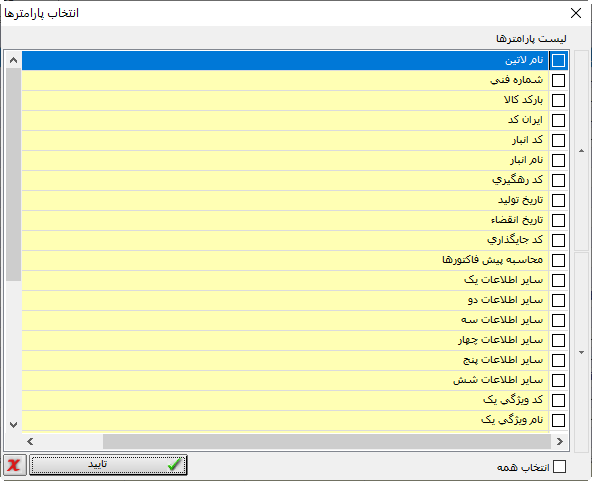Viewport: 592px width, 481px height.
Task: Select the سایر اطلاعات دو row text
Action: click(x=506, y=300)
